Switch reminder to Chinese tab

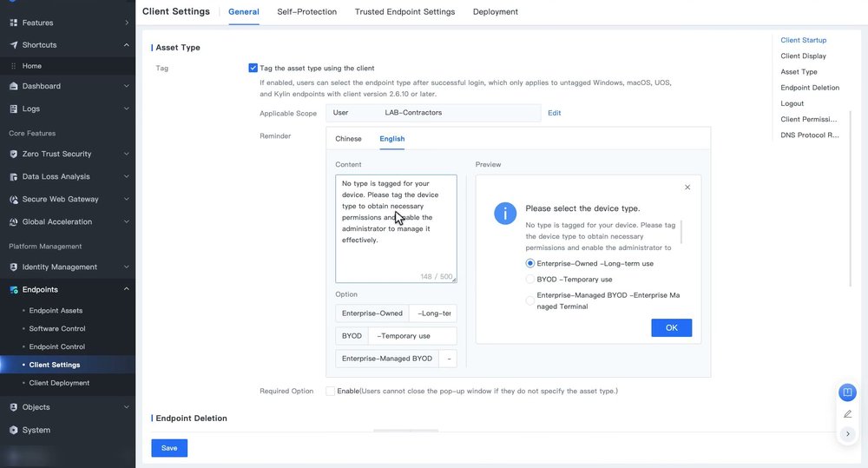pos(348,139)
